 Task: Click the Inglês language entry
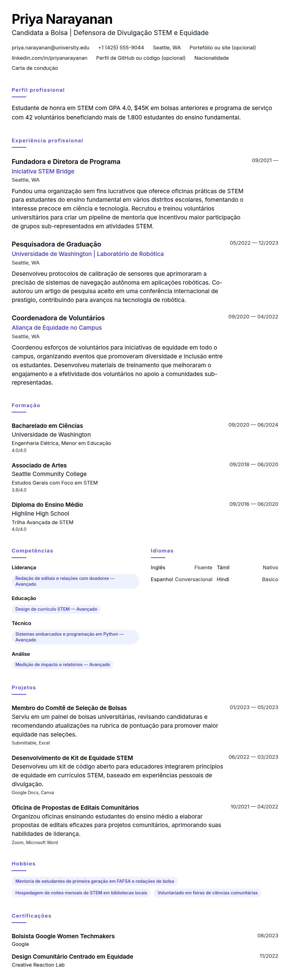pyautogui.click(x=181, y=567)
